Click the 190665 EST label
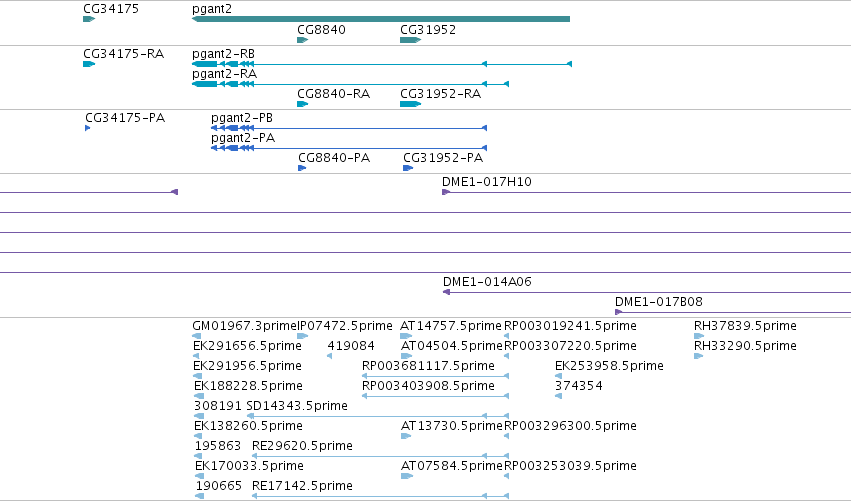 pos(219,486)
